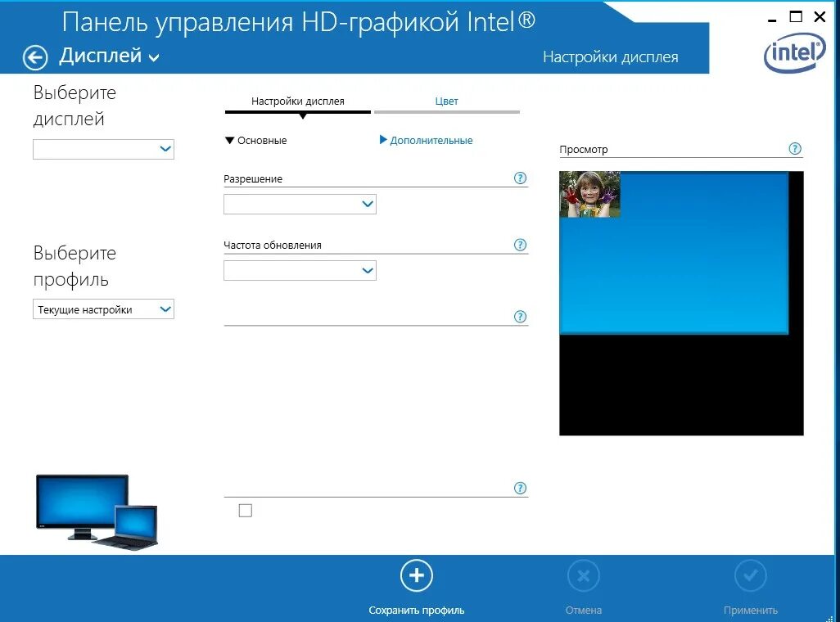The width and height of the screenshot is (840, 622).
Task: Click the Дисплей heading label
Action: coord(100,56)
